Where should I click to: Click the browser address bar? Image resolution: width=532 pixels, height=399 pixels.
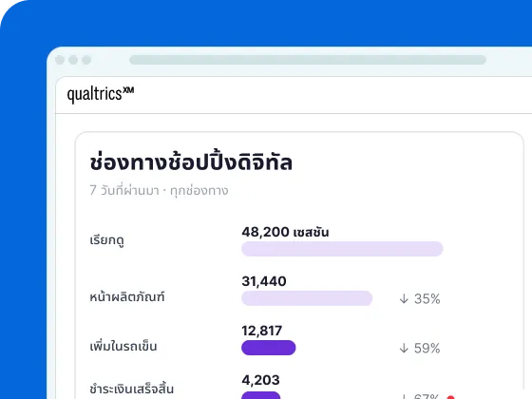(x=308, y=60)
